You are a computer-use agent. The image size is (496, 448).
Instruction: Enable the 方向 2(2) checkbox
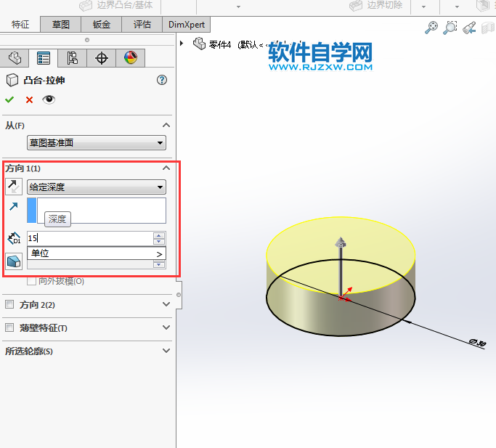click(x=9, y=305)
